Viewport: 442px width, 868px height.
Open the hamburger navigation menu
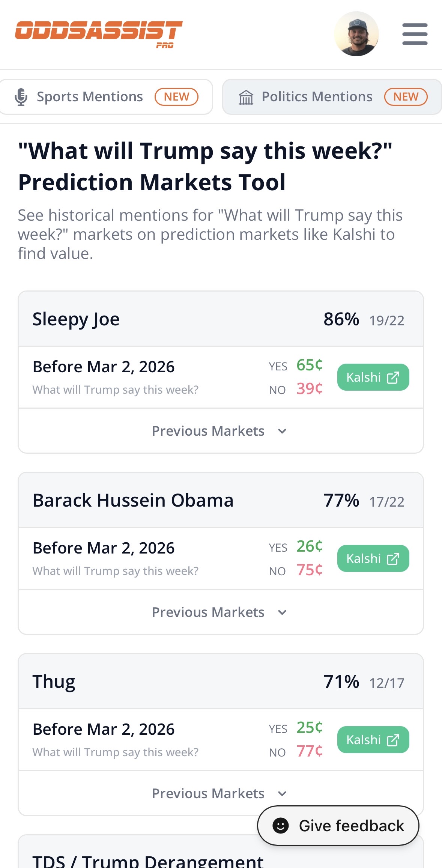point(415,34)
